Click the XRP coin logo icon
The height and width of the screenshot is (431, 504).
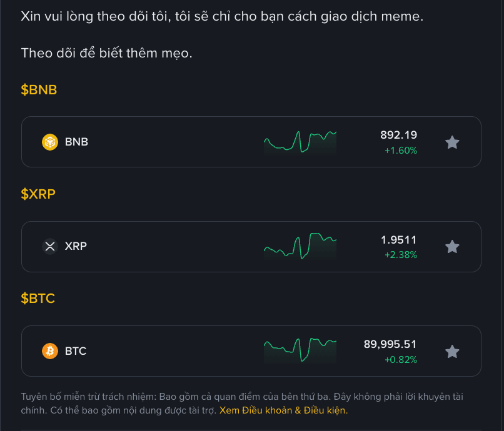coord(50,247)
